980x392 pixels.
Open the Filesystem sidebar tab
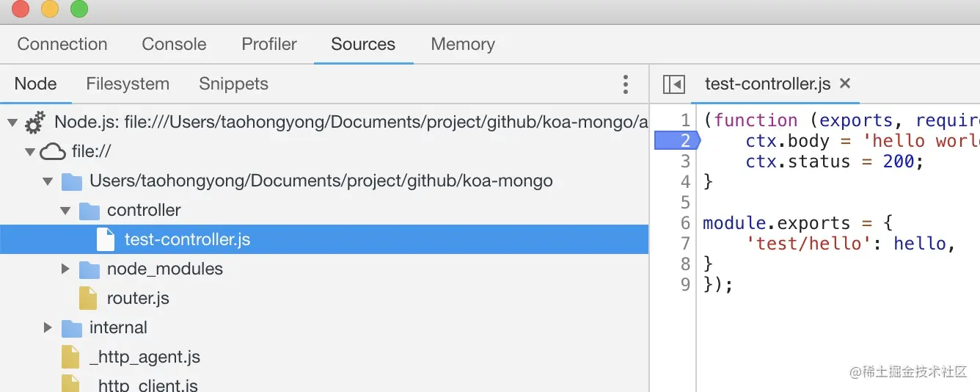click(x=128, y=84)
